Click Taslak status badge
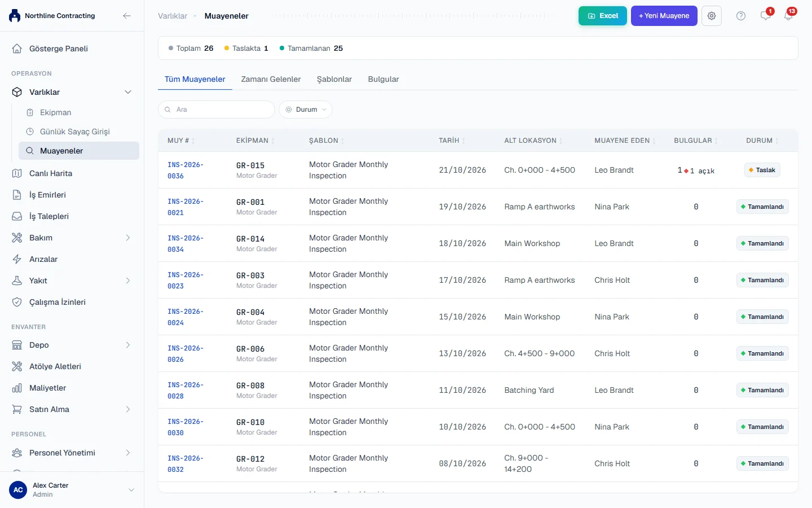The image size is (812, 508). coord(762,170)
